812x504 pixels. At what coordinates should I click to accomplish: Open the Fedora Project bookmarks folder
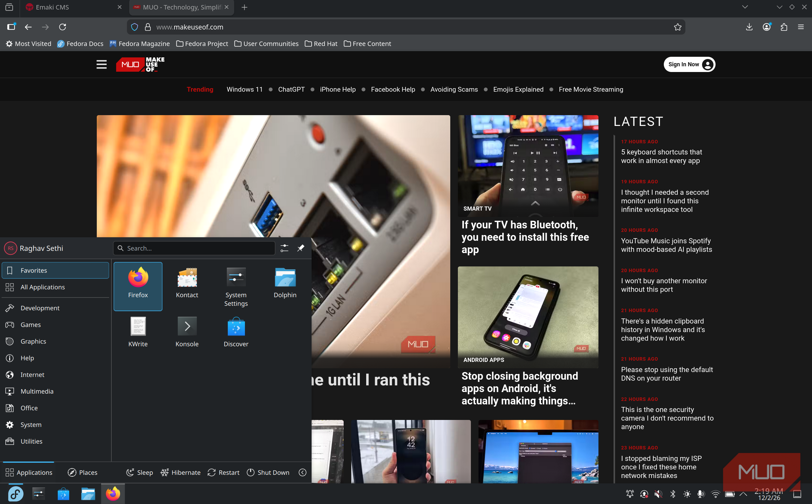click(202, 44)
